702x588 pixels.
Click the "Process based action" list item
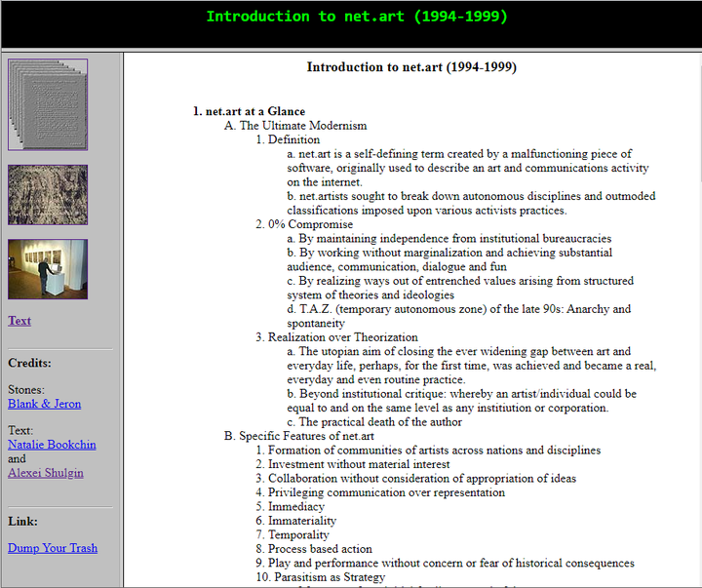[x=320, y=549]
